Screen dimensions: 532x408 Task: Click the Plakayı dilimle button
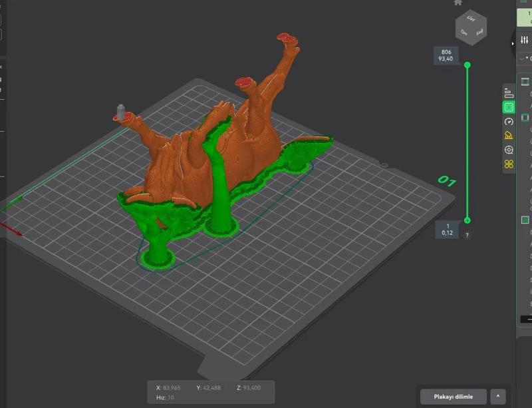pos(453,397)
